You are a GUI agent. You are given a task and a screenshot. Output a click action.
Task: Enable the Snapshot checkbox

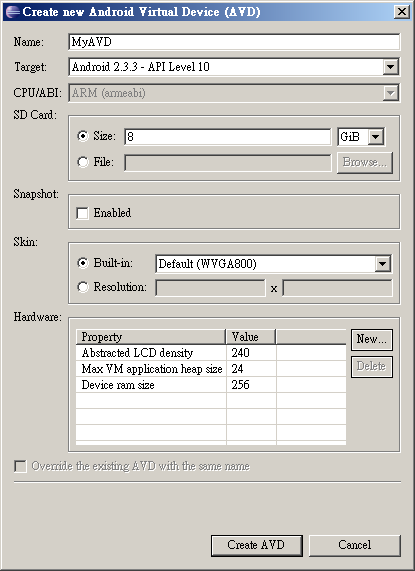pos(82,213)
